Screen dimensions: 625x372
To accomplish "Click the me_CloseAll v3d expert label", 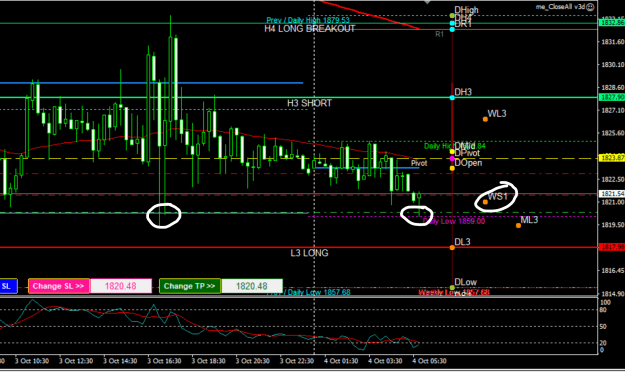I will point(560,7).
